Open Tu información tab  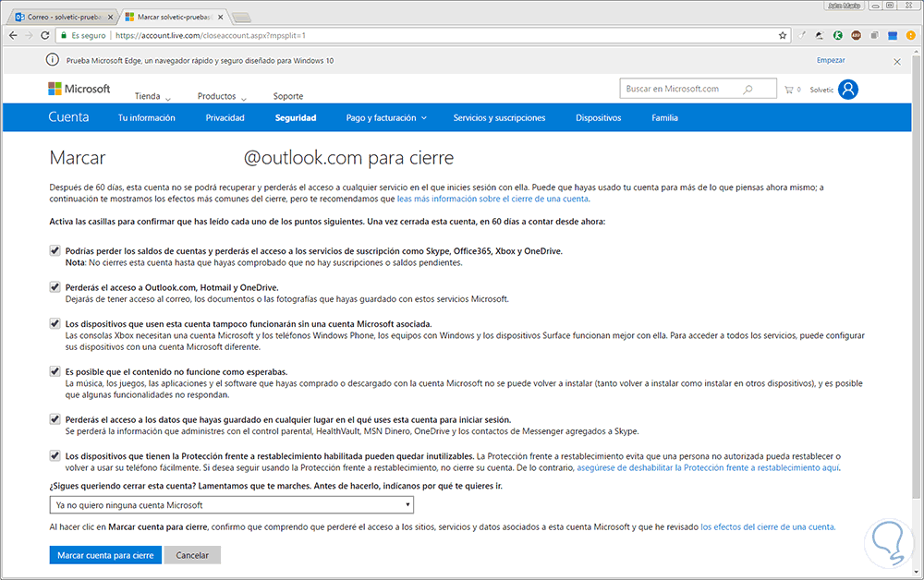pos(146,118)
